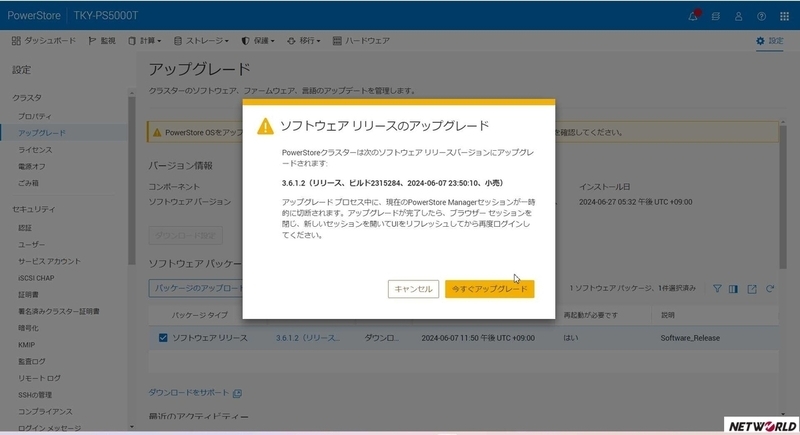Click the パッケージのアップロード button
The width and height of the screenshot is (800, 435).
click(x=196, y=288)
